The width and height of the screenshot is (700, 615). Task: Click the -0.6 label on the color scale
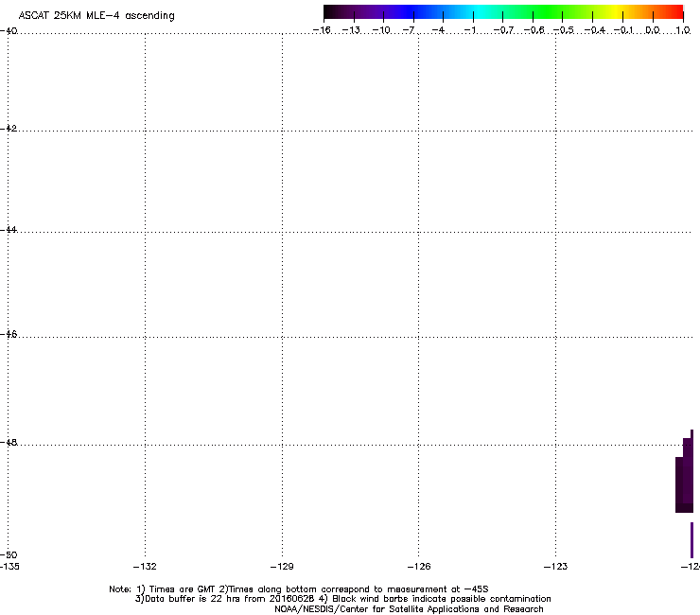click(x=534, y=30)
